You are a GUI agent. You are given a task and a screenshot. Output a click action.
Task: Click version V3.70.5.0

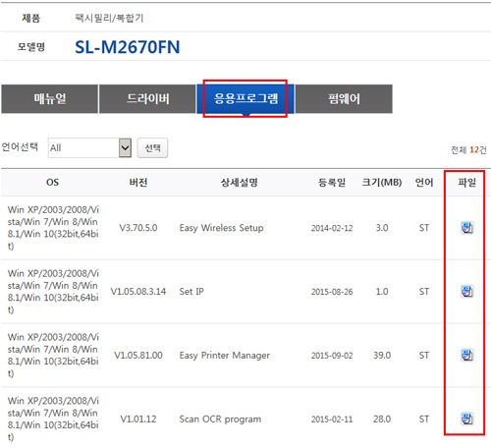point(138,228)
